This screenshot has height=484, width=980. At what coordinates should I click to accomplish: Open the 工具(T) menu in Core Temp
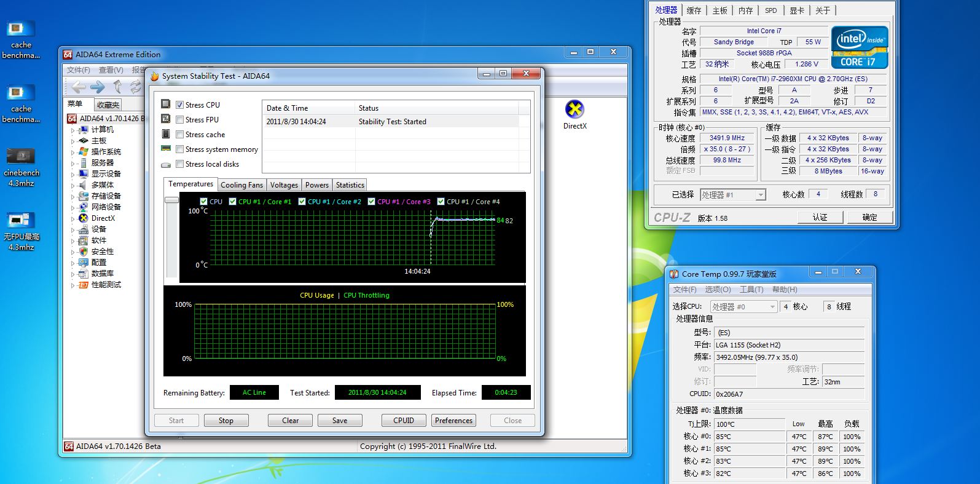751,290
